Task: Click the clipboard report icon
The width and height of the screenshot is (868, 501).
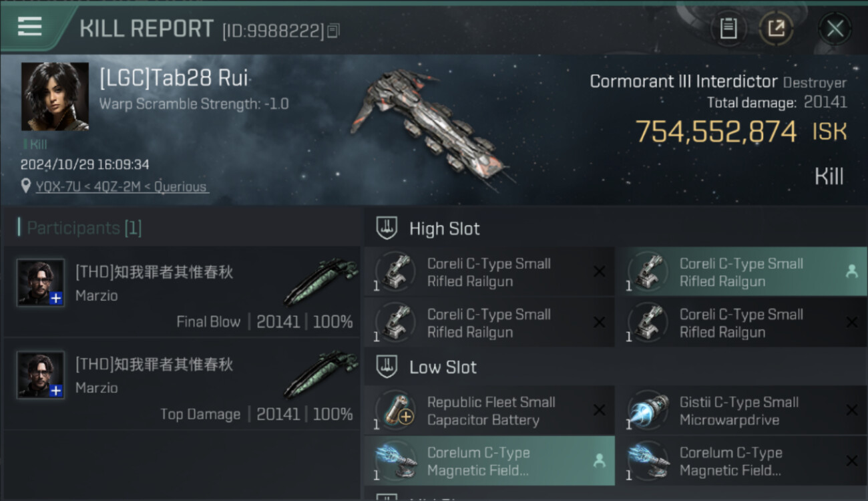Action: [728, 28]
